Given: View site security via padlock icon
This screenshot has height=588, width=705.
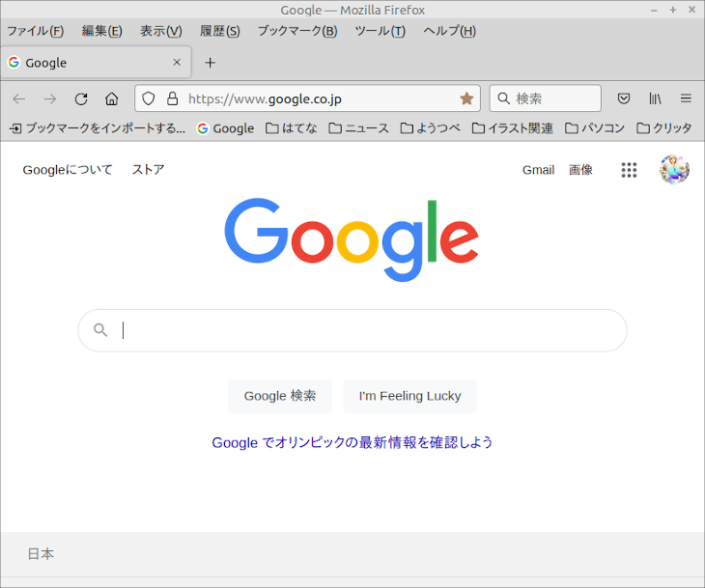Looking at the screenshot, I should 172,98.
